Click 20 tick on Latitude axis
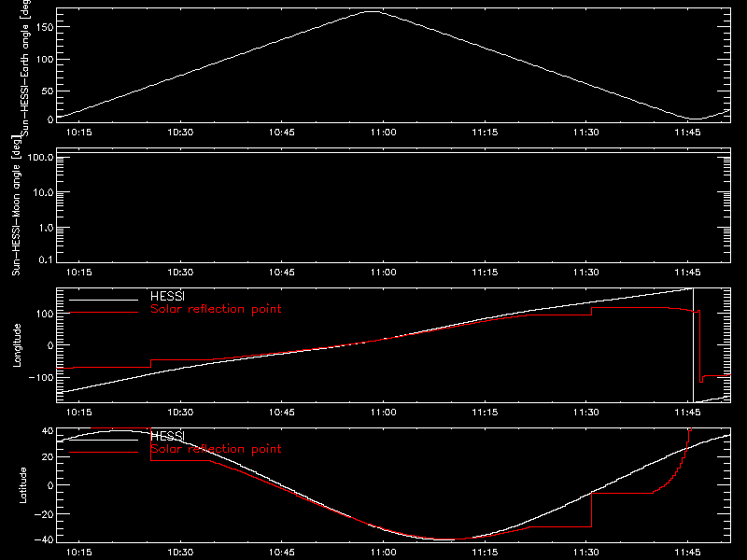Screen dimensions: 747x560 click(48, 457)
